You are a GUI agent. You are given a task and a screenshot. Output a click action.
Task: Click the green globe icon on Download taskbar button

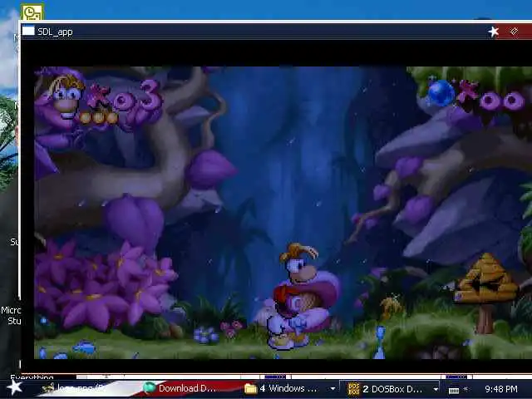pyautogui.click(x=150, y=388)
